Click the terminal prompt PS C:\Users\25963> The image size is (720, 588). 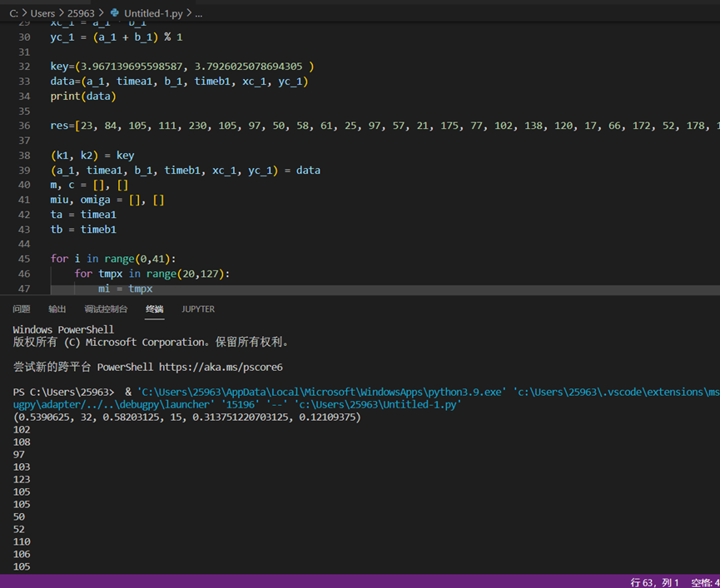point(63,392)
